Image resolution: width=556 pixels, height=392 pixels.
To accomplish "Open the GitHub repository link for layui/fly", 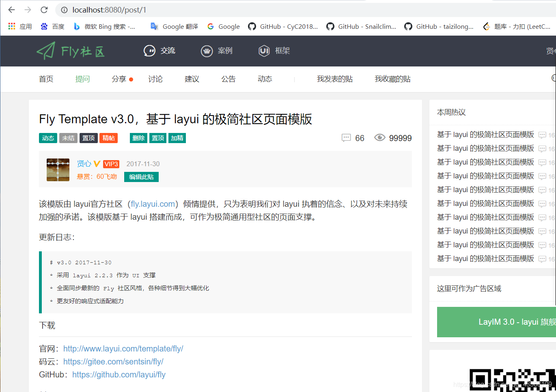I will [119, 375].
